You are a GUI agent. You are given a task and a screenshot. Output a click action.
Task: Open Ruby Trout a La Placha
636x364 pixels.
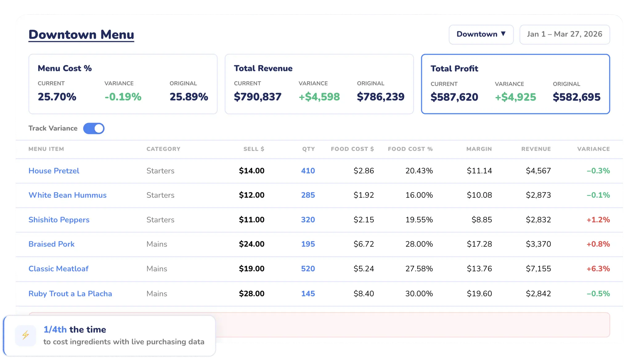pos(70,294)
